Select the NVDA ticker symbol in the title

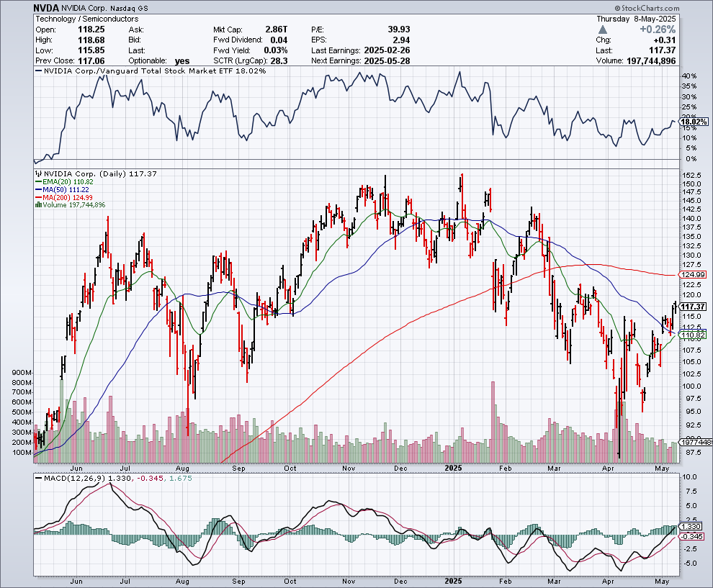point(46,8)
